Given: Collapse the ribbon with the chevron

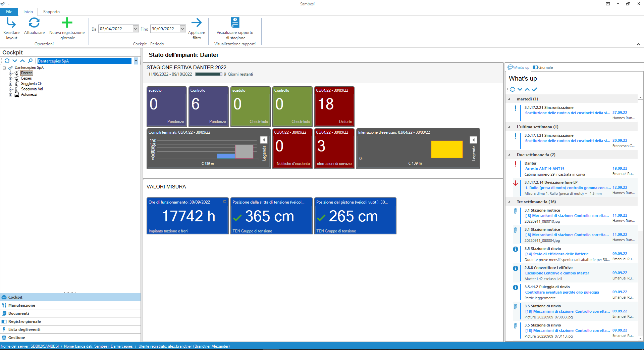Looking at the screenshot, I should click(638, 44).
